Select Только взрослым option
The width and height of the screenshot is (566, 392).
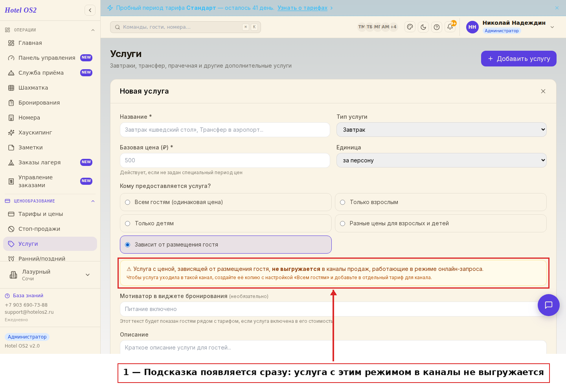click(441, 202)
